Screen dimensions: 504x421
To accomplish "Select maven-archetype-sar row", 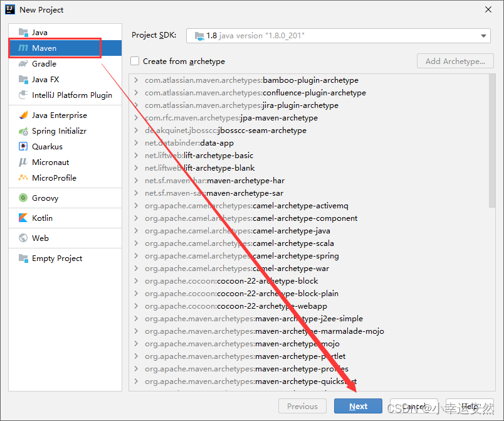I will [308, 193].
